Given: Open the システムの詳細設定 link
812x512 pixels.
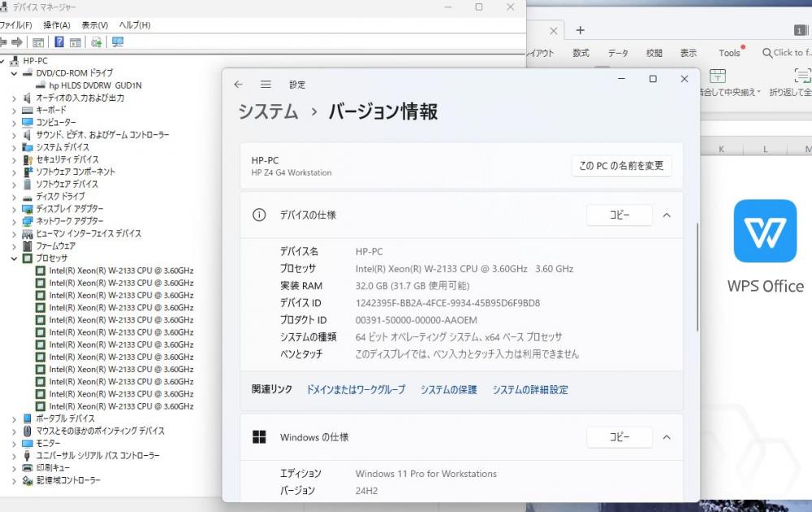Looking at the screenshot, I should pyautogui.click(x=530, y=390).
